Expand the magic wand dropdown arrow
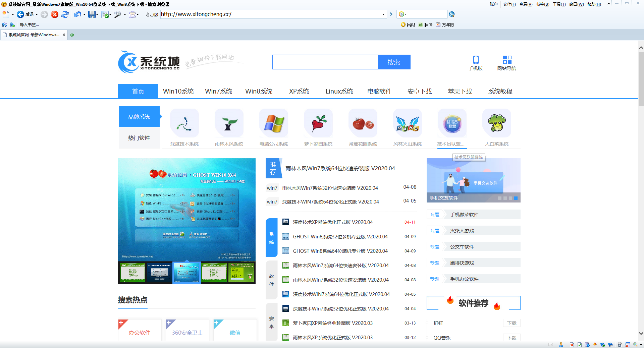This screenshot has width=644, height=348. 125,14
